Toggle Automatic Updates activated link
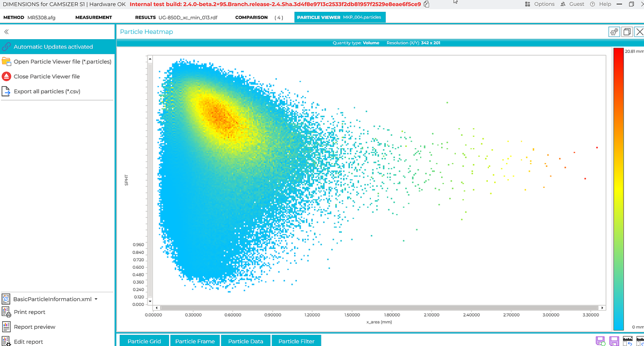Image resolution: width=644 pixels, height=346 pixels. tap(53, 47)
